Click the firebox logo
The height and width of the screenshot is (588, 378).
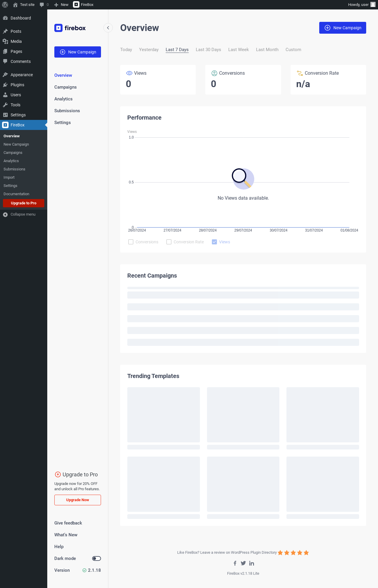click(x=70, y=28)
